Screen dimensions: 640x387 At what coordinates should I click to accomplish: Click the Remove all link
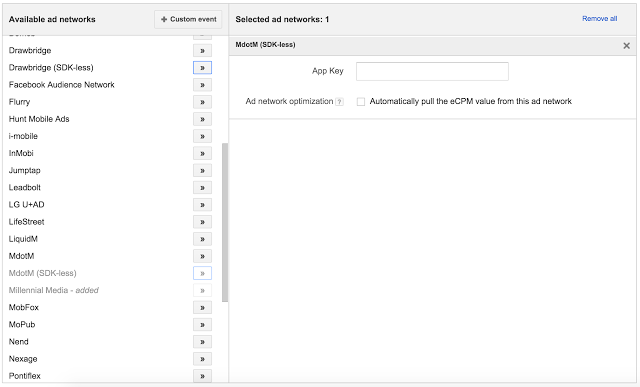pos(600,18)
